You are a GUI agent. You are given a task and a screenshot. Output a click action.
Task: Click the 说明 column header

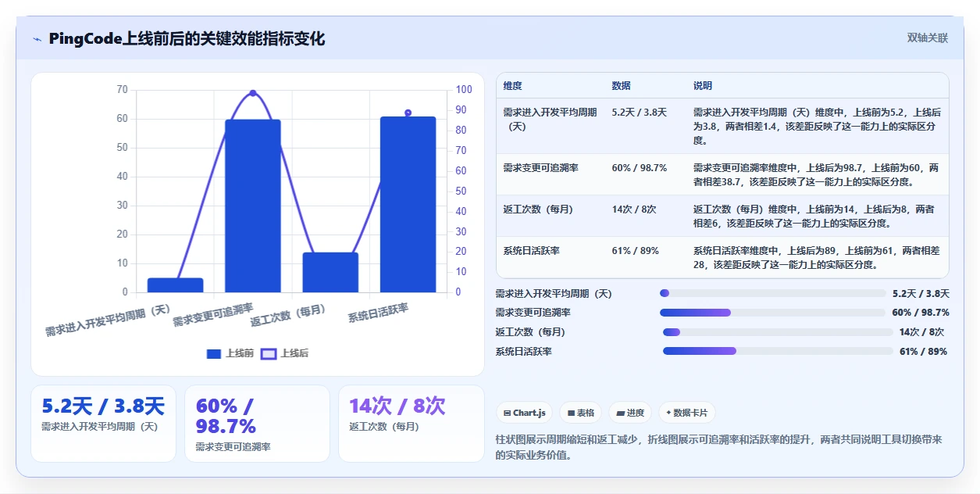pyautogui.click(x=703, y=85)
